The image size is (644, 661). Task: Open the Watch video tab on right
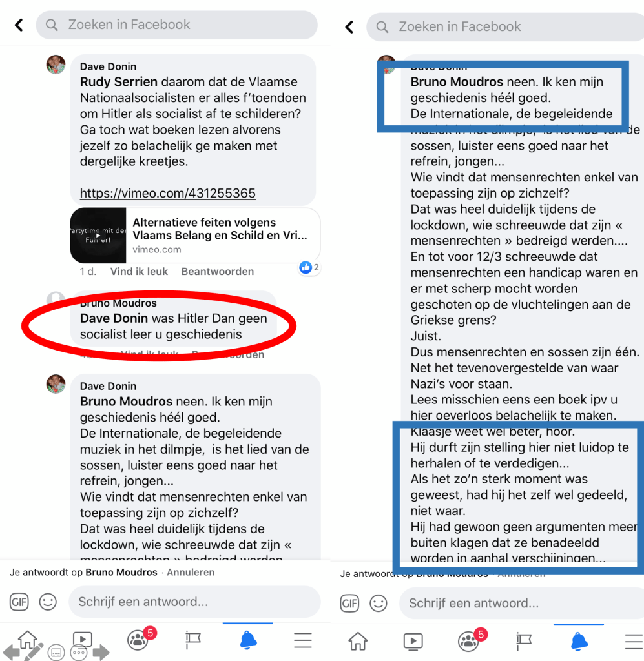tap(413, 641)
